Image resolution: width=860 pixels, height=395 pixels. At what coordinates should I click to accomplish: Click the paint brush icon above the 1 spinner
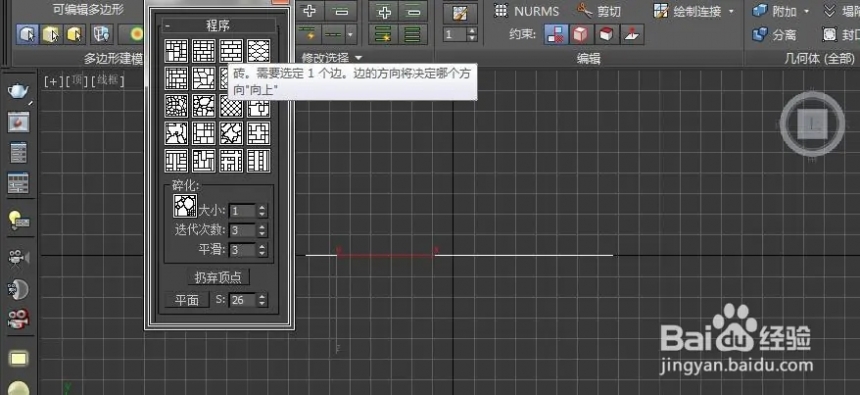coord(460,14)
